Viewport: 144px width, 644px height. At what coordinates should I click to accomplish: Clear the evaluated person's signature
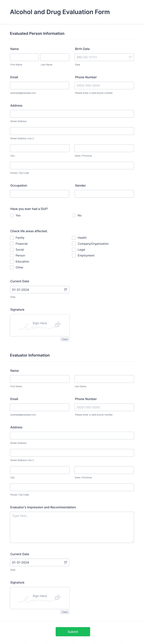click(x=65, y=339)
